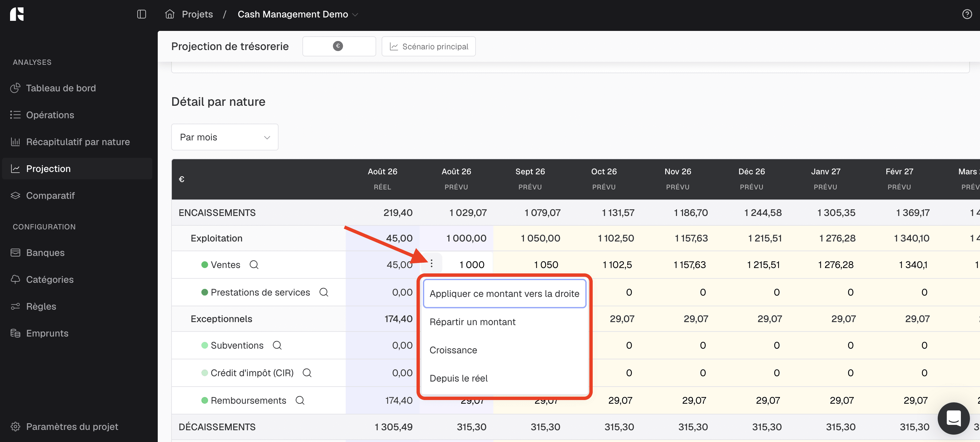Image resolution: width=980 pixels, height=442 pixels.
Task: Click the green dot beside Subventions
Action: tap(205, 345)
